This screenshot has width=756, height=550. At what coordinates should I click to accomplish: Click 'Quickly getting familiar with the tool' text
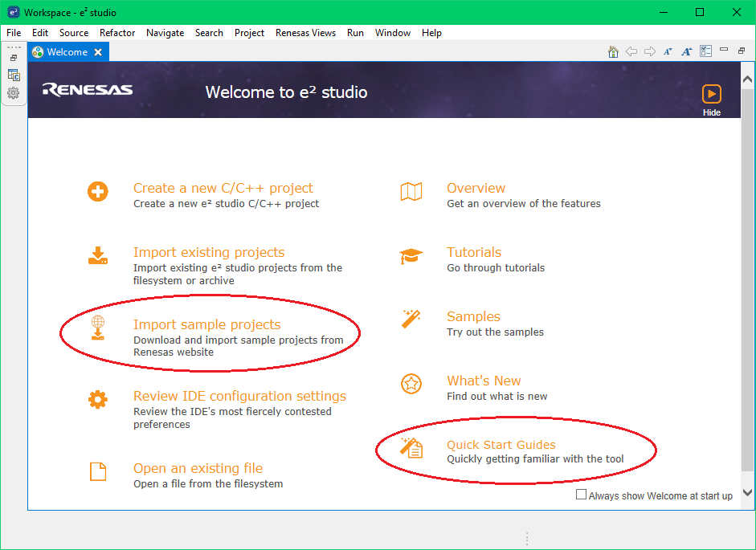(x=535, y=459)
